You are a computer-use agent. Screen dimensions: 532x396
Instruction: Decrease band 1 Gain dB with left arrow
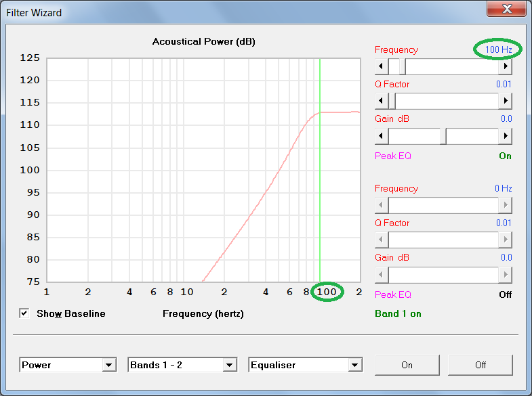pos(382,136)
